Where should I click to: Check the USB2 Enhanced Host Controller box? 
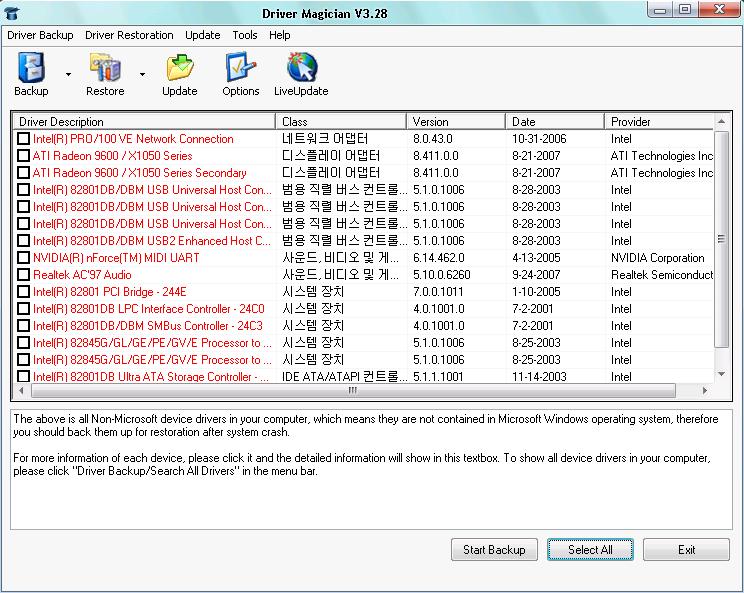pyautogui.click(x=23, y=241)
